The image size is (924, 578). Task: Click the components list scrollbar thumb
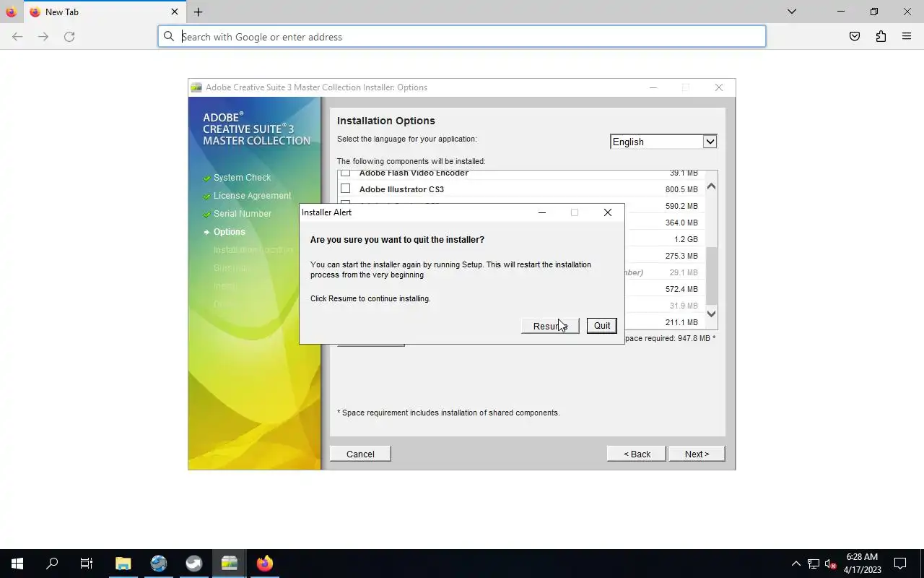click(x=711, y=275)
